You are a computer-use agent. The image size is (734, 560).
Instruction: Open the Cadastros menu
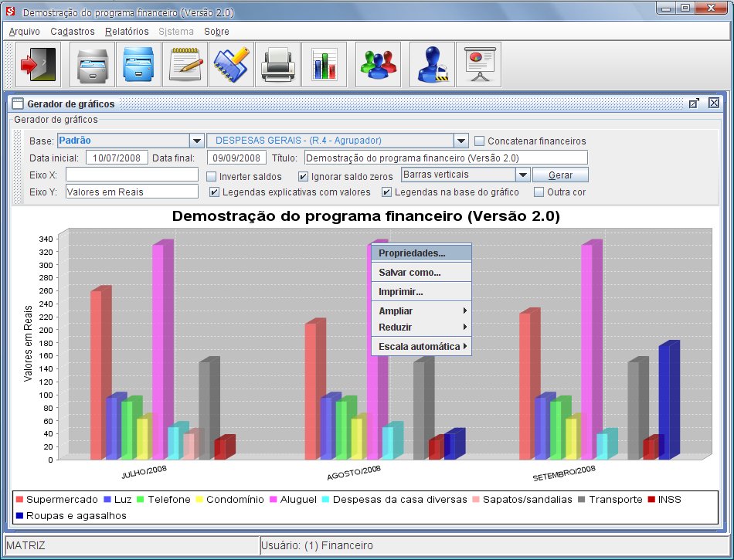(x=73, y=32)
